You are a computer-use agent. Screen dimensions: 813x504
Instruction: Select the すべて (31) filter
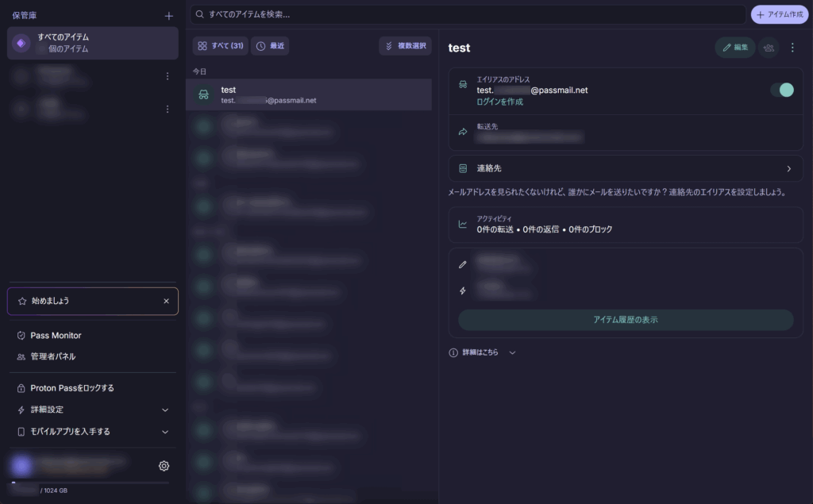click(x=221, y=45)
